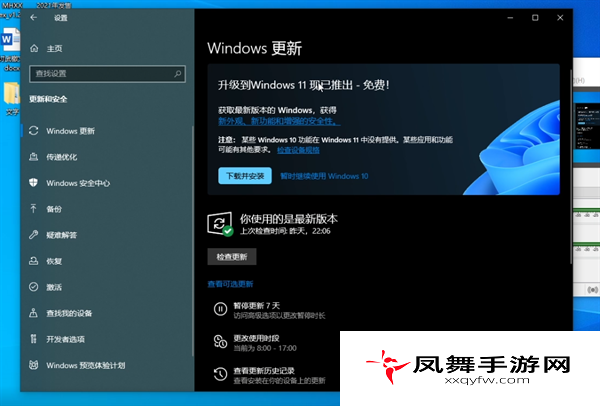Open the Word document icon on desktop
This screenshot has height=406, width=600.
click(10, 39)
